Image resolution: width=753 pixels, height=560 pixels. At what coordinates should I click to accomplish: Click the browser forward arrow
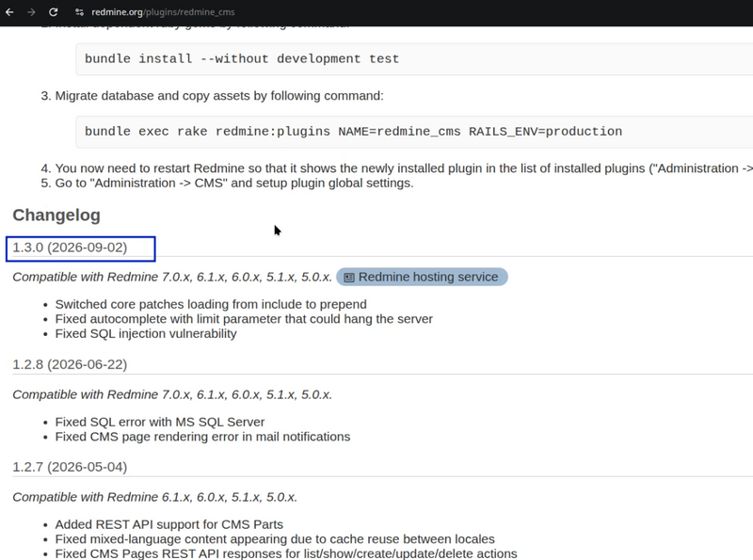pyautogui.click(x=31, y=12)
